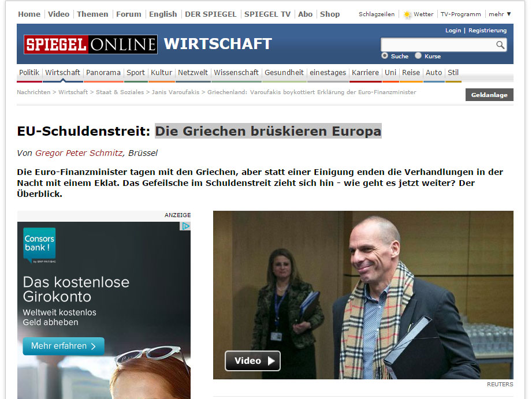
Task: Open the Wirtschaft section tab
Action: tap(63, 73)
